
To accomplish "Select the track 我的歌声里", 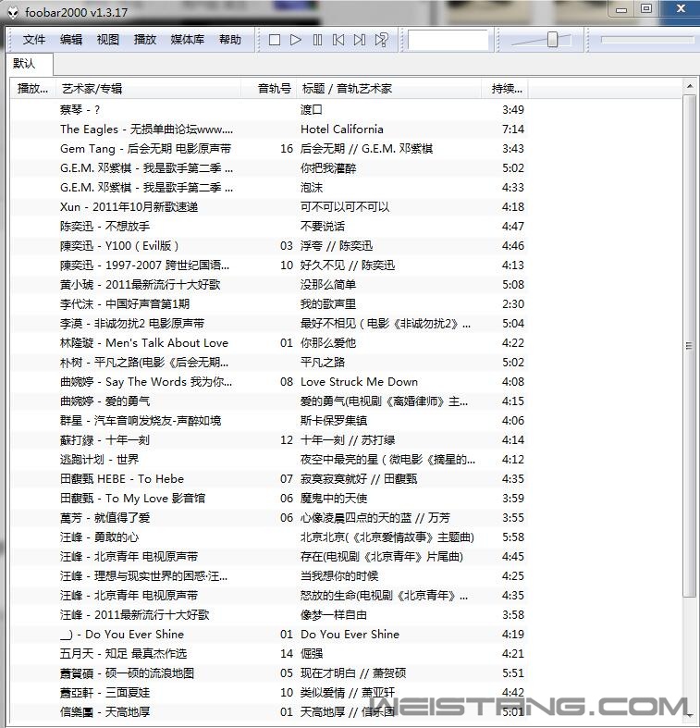I will tap(269, 304).
